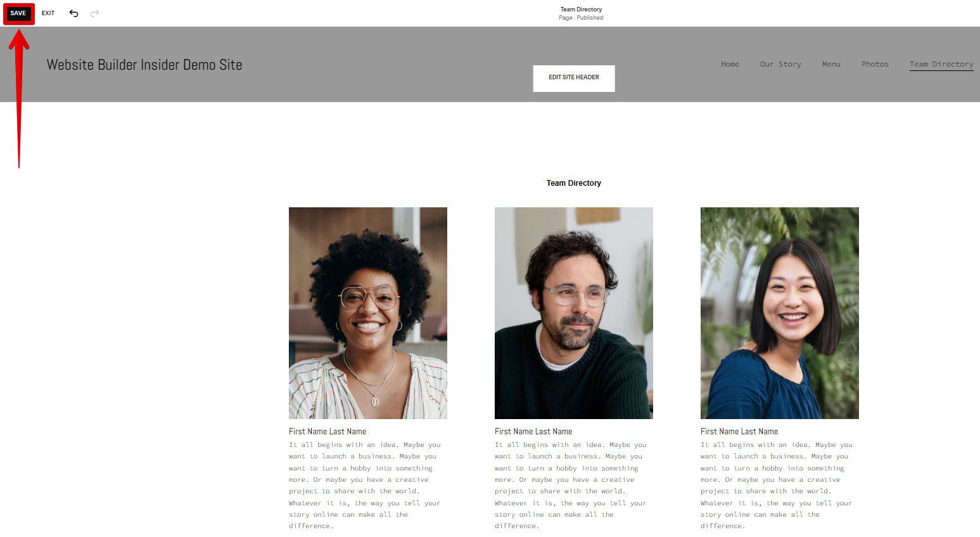Go to the Home navigation link
This screenshot has width=980, height=537.
click(x=730, y=64)
